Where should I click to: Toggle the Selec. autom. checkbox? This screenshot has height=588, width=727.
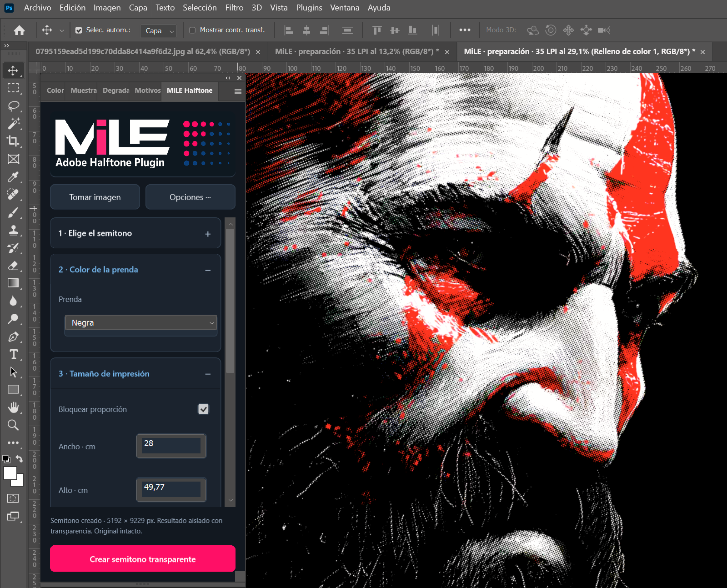(79, 30)
